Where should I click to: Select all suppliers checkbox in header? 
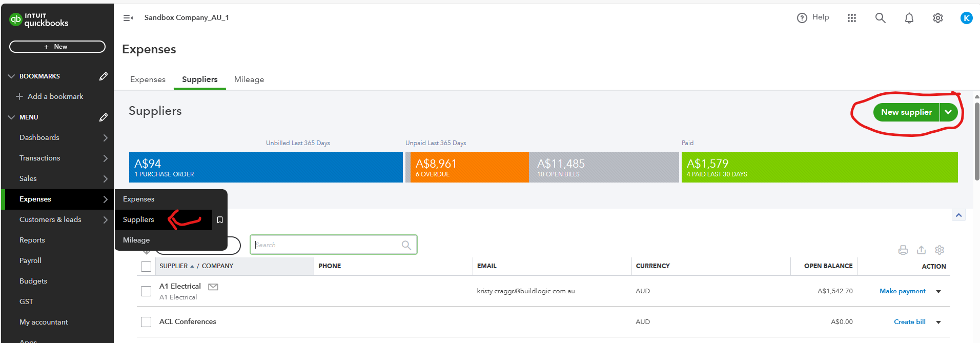click(146, 267)
